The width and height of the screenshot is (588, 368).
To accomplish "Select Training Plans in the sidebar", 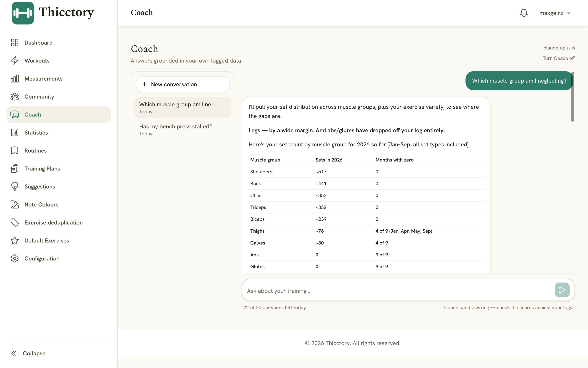I will click(x=58, y=169).
